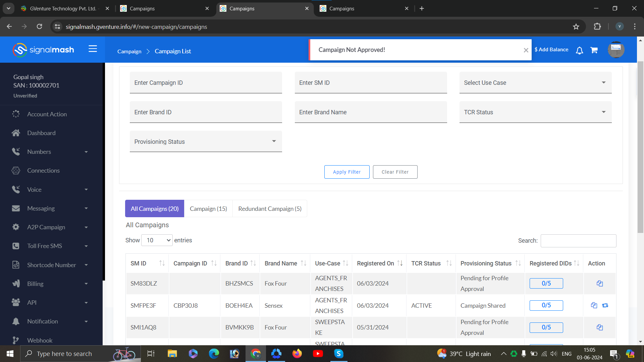Click the refresh icon for SMFPE3F row
Viewport: 644px width, 362px height.
click(x=605, y=305)
